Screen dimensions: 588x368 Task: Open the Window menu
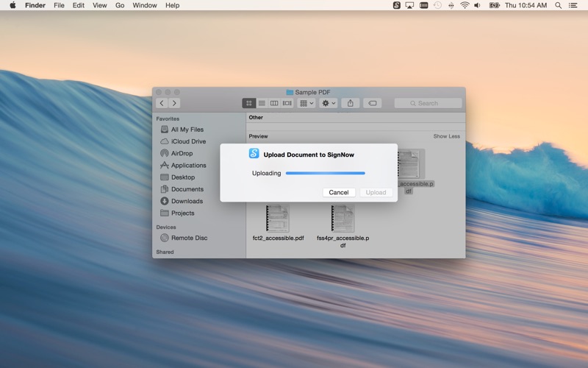point(145,5)
